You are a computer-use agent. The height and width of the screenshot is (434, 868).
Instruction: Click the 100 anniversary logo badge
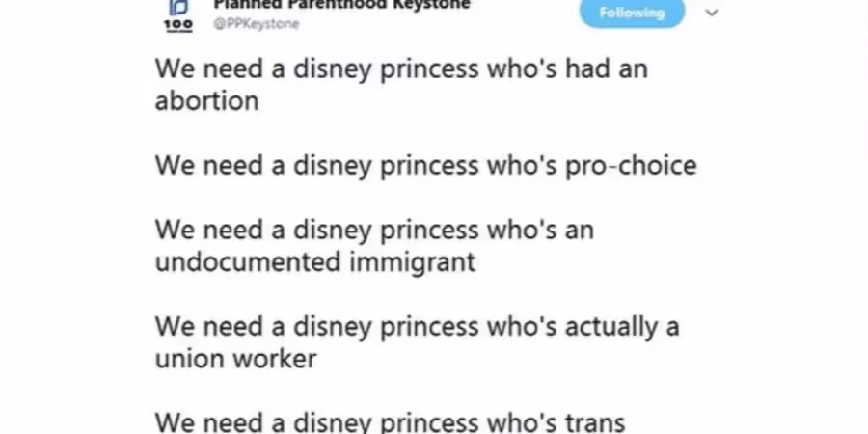pyautogui.click(x=178, y=25)
